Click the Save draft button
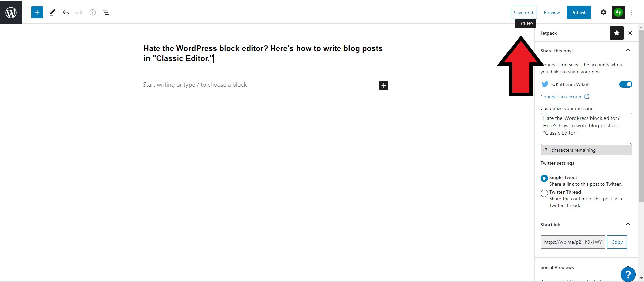This screenshot has height=282, width=644. 524,13
